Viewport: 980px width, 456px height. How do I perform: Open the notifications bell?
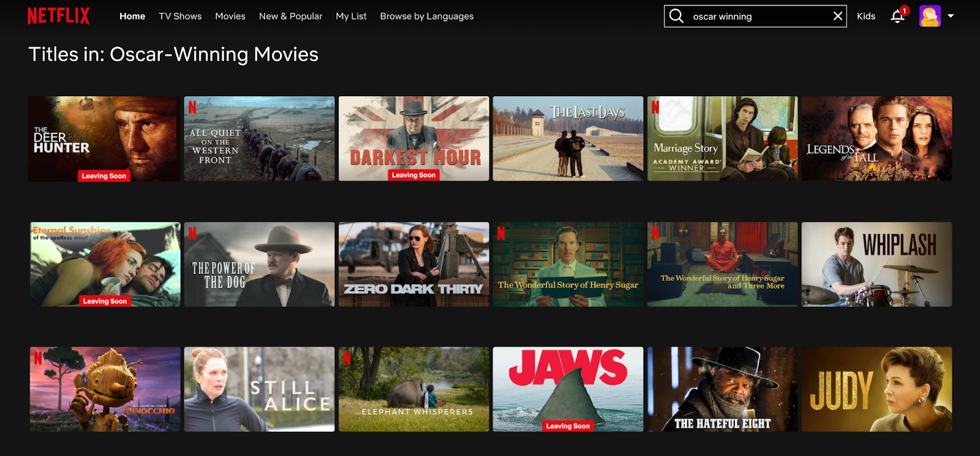pyautogui.click(x=897, y=17)
